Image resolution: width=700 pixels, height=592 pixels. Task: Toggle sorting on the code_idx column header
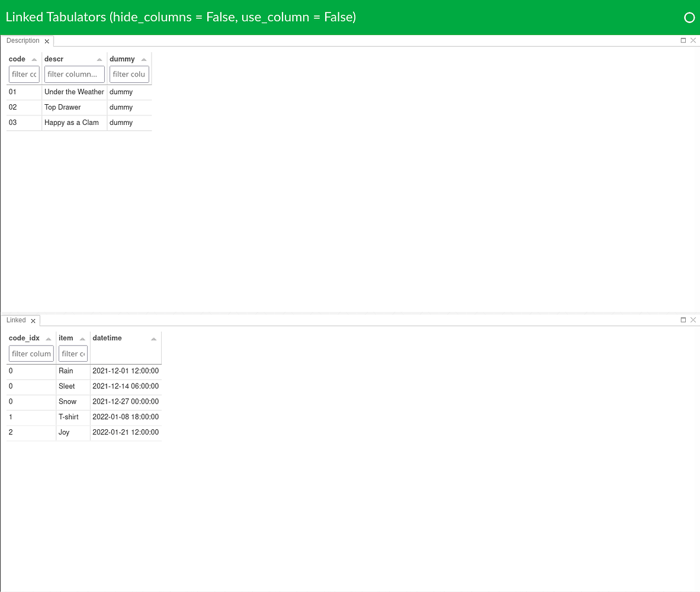[24, 337]
